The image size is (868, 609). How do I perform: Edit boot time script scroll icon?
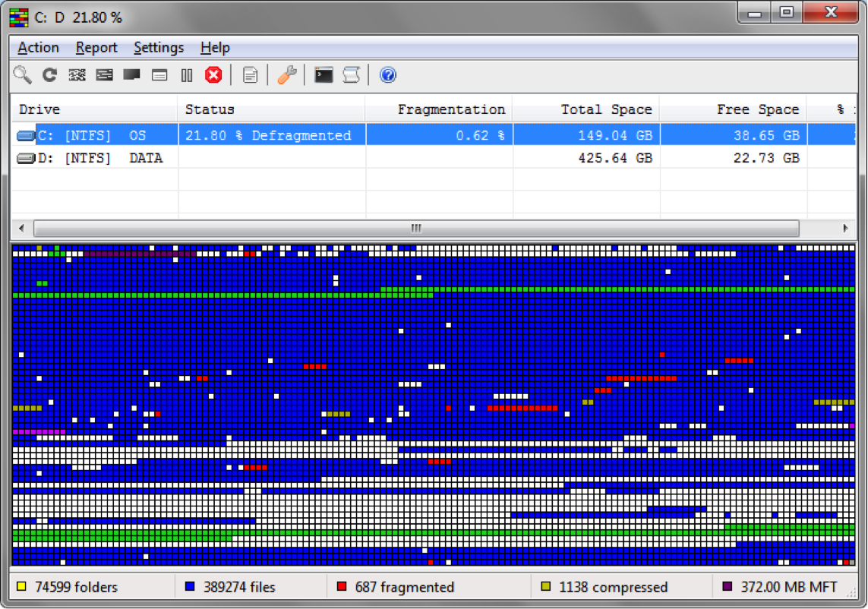(351, 74)
